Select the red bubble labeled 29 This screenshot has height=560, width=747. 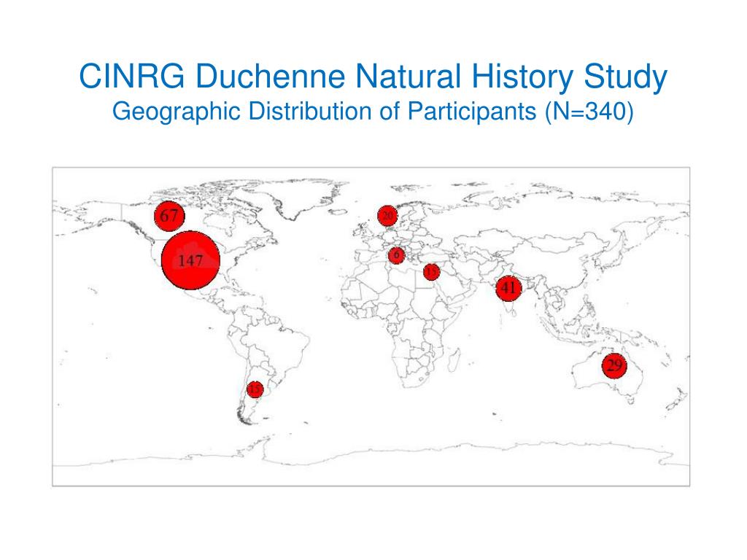pos(614,366)
